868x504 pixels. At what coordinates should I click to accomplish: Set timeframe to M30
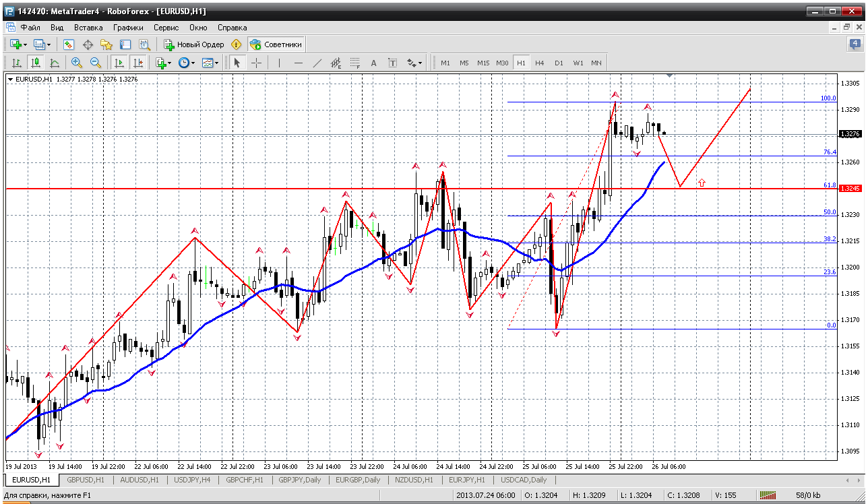(502, 63)
